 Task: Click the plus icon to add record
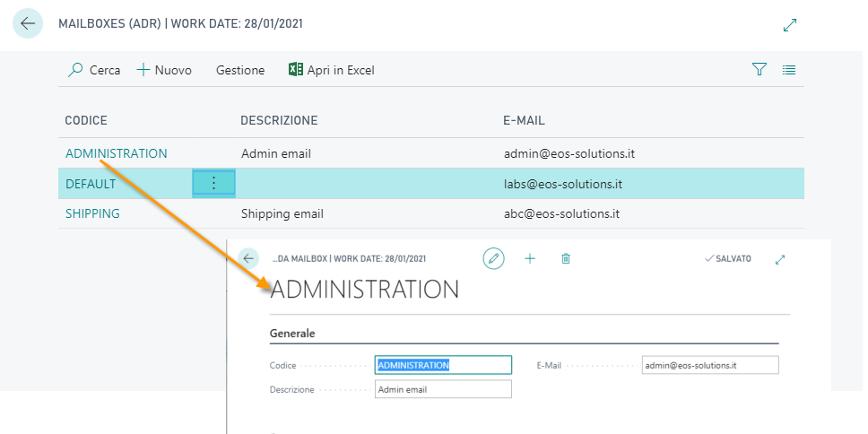tap(529, 258)
